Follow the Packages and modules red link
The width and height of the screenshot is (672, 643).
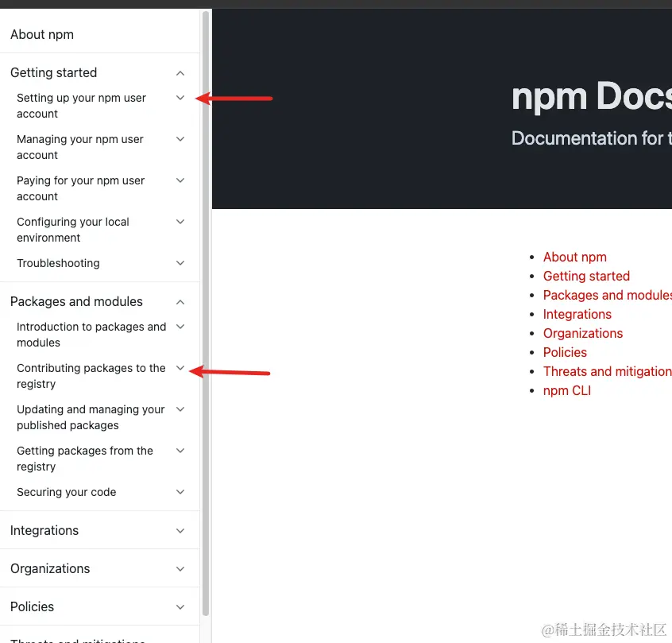tap(608, 295)
